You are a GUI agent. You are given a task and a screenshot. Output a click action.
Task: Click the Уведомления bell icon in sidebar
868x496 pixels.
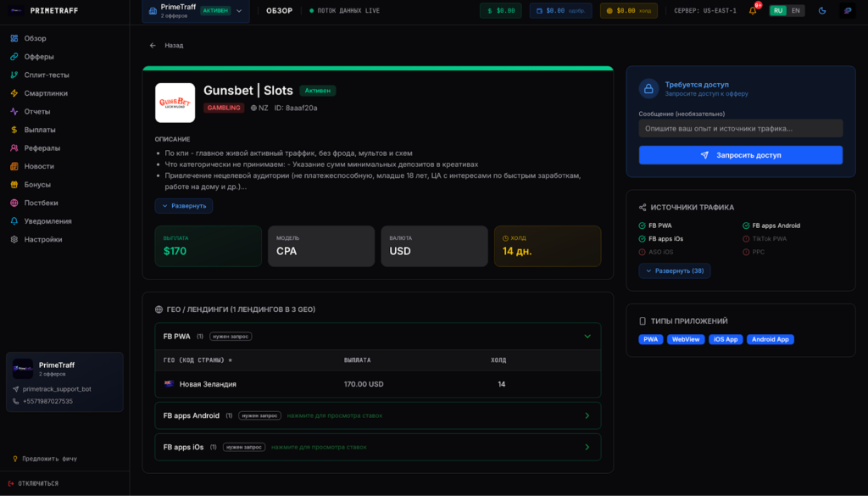point(14,221)
